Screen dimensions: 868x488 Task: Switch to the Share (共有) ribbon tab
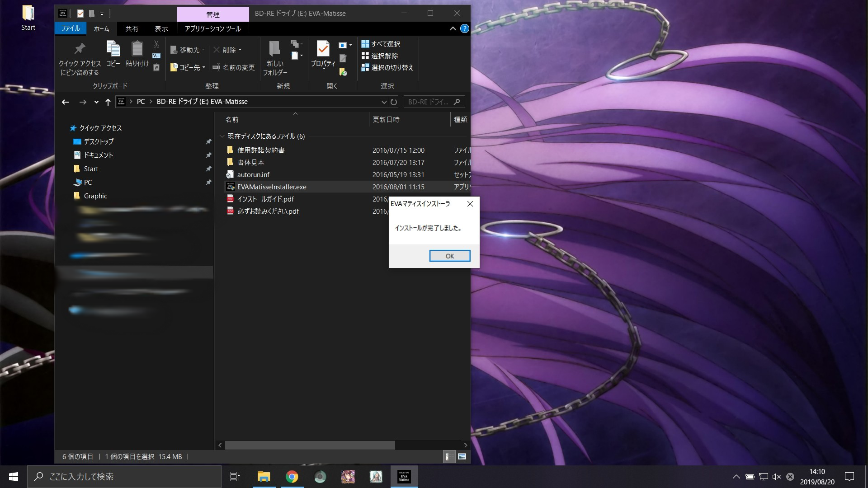coord(132,28)
